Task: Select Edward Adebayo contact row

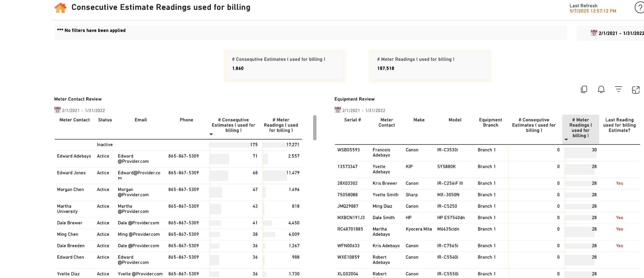Action: tap(178, 159)
